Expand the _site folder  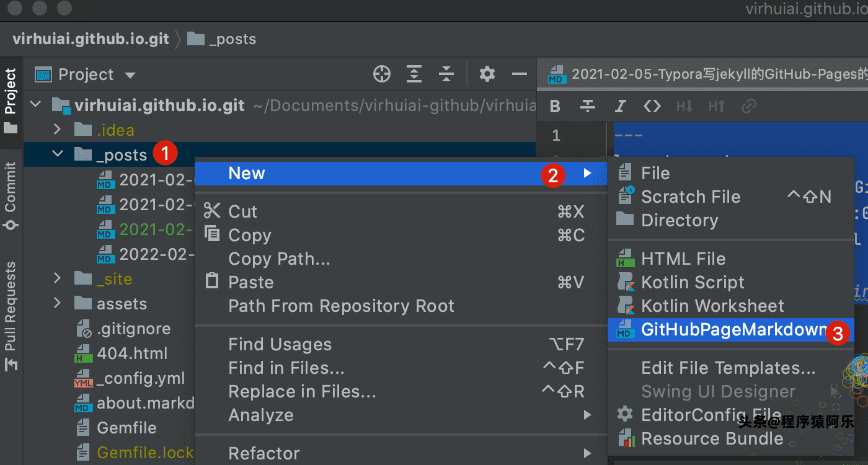58,279
